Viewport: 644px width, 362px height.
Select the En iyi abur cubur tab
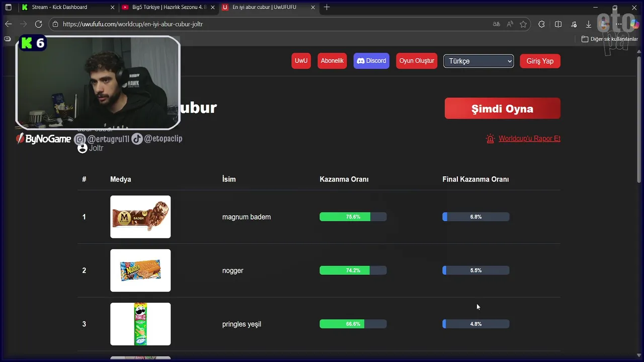(269, 7)
